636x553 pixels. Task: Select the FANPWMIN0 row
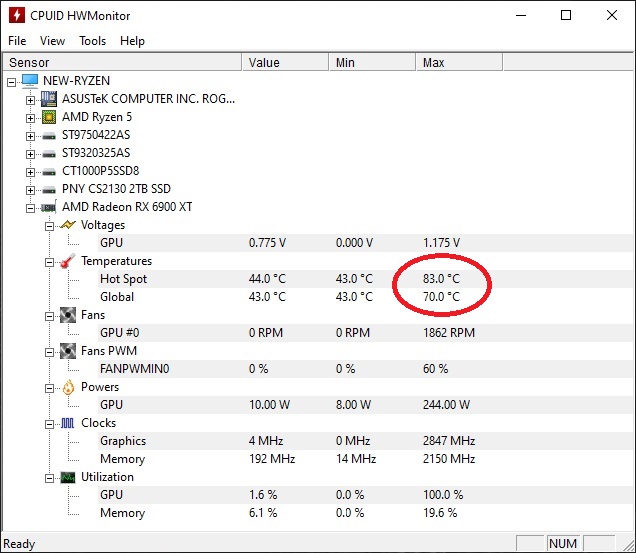click(365, 369)
